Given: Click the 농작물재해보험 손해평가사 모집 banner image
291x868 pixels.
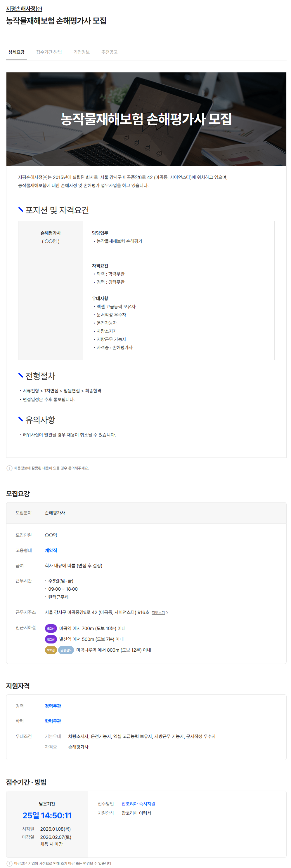Looking at the screenshot, I should point(146,119).
